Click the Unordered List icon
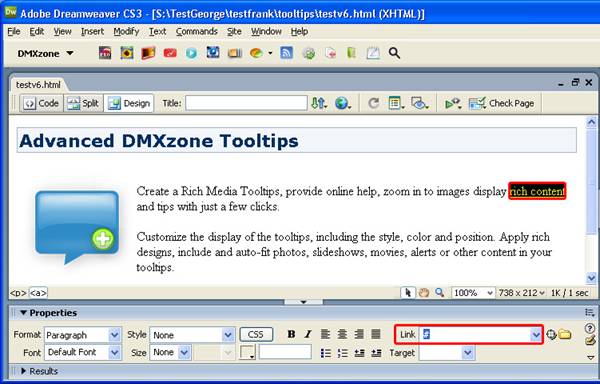 (x=326, y=353)
